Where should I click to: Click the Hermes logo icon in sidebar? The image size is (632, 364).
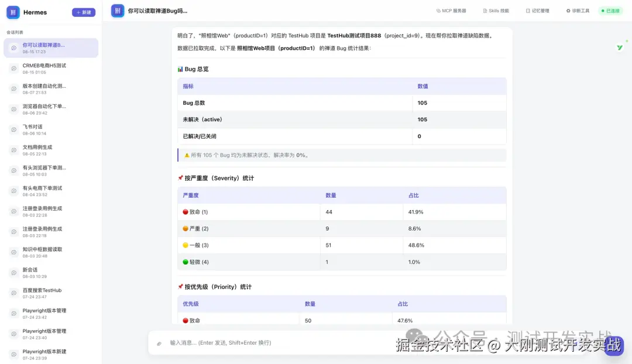click(x=13, y=12)
